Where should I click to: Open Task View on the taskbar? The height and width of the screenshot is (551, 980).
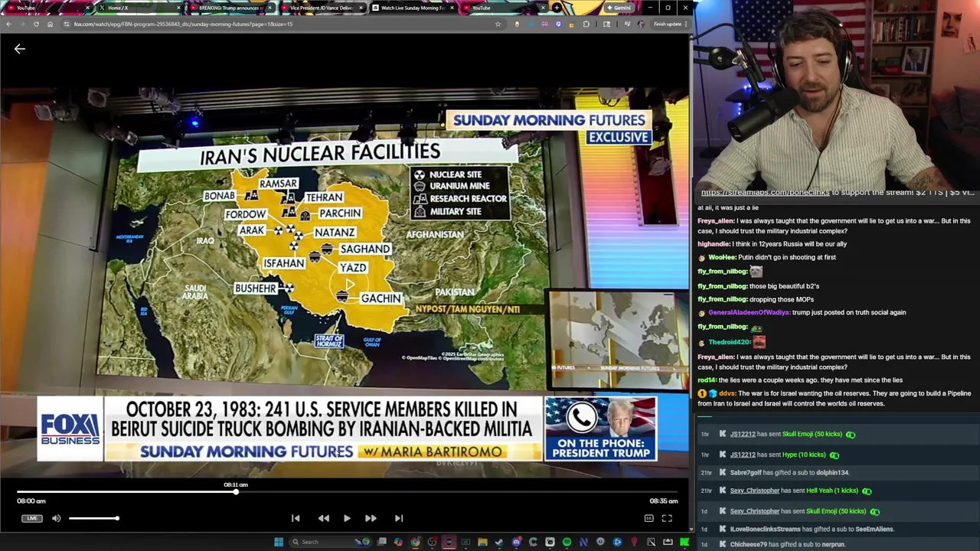(x=382, y=542)
